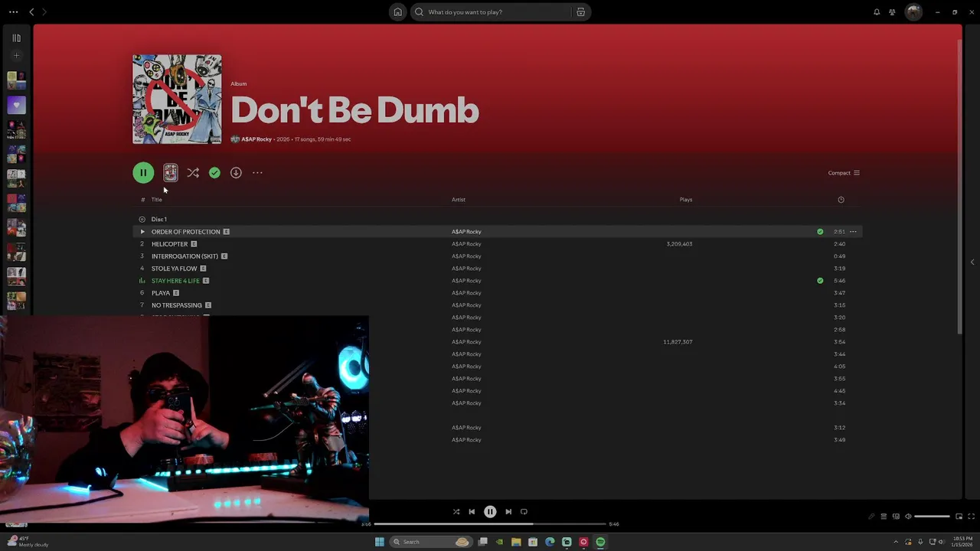This screenshot has width=980, height=551.
Task: Open the notifications bell
Action: [x=877, y=12]
